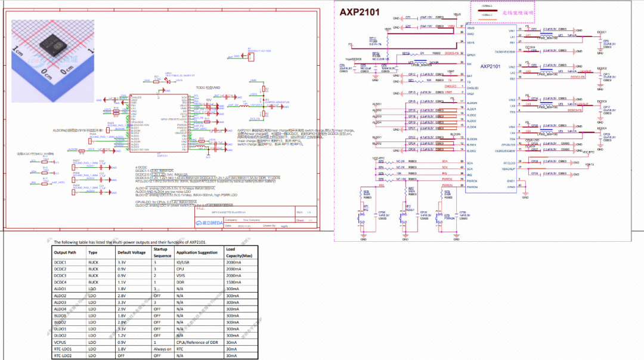Click the AXP2101 chip photo thumbnail
644x360 pixels.
tap(52, 51)
